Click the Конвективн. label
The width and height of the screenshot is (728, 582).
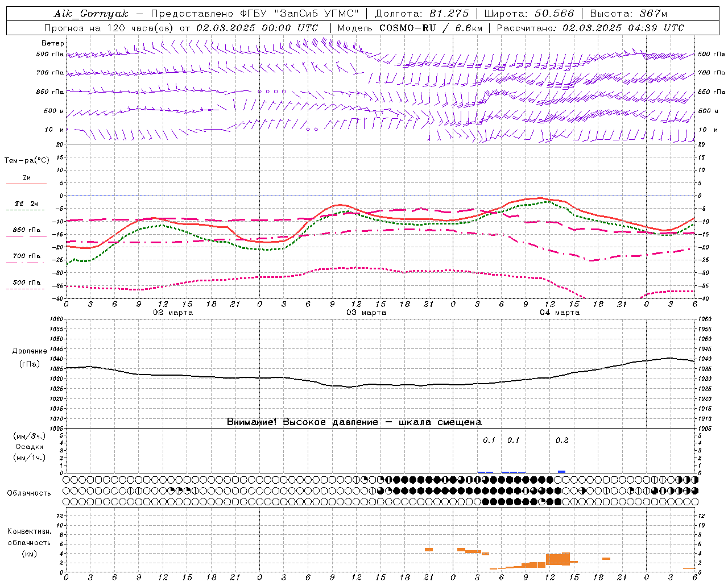click(30, 531)
